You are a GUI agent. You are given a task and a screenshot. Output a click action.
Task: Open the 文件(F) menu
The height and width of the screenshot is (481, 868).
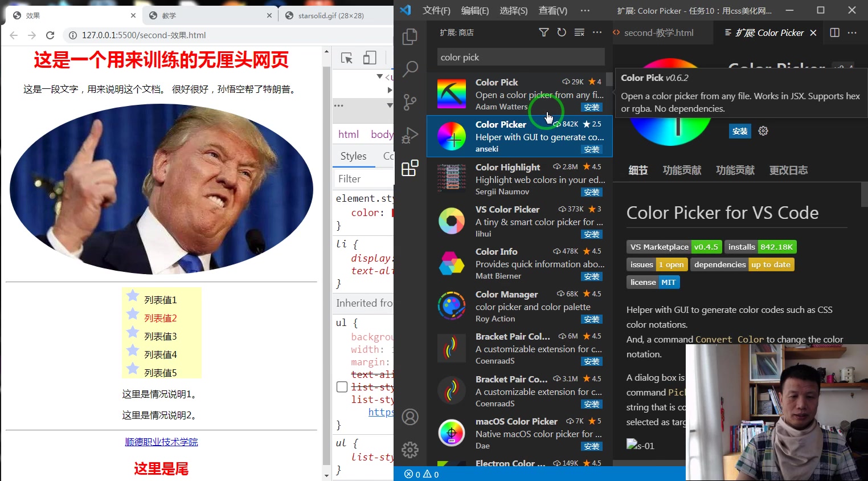click(x=436, y=10)
